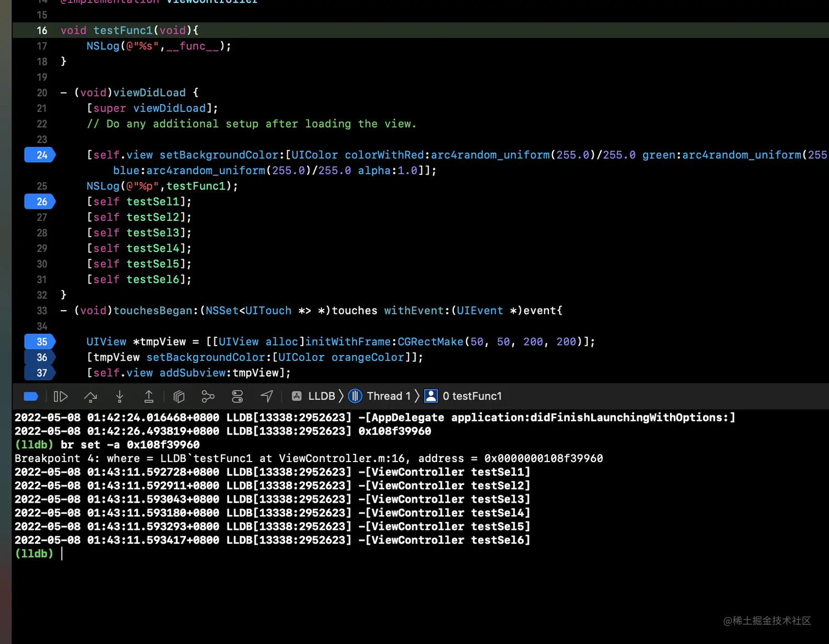Step over the current line

tap(90, 396)
